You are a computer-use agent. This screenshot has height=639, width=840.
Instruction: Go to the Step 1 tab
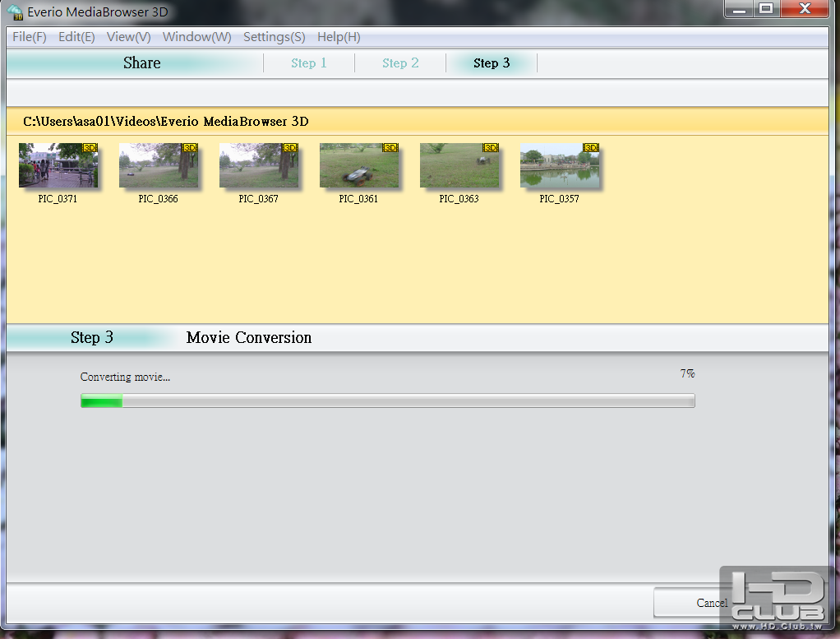pos(309,63)
